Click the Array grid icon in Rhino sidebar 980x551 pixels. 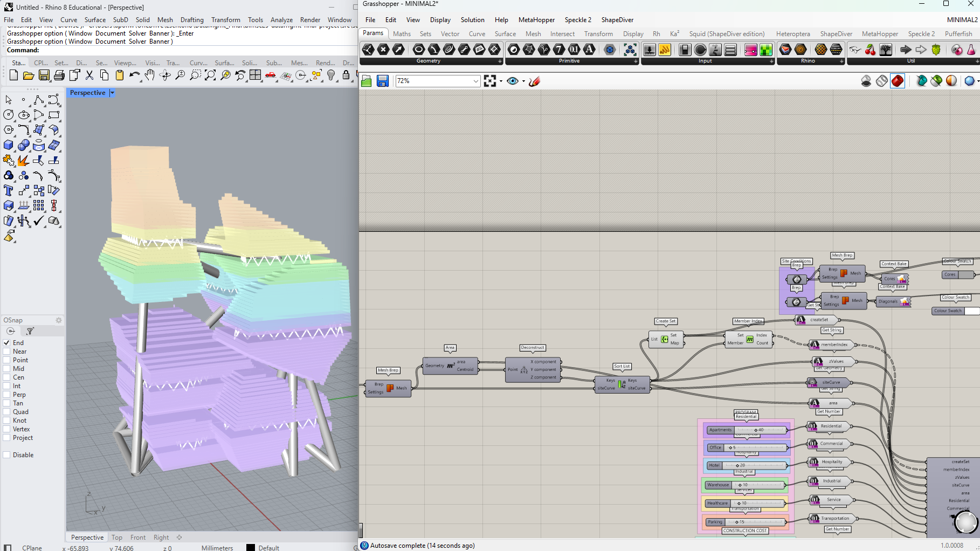click(39, 205)
